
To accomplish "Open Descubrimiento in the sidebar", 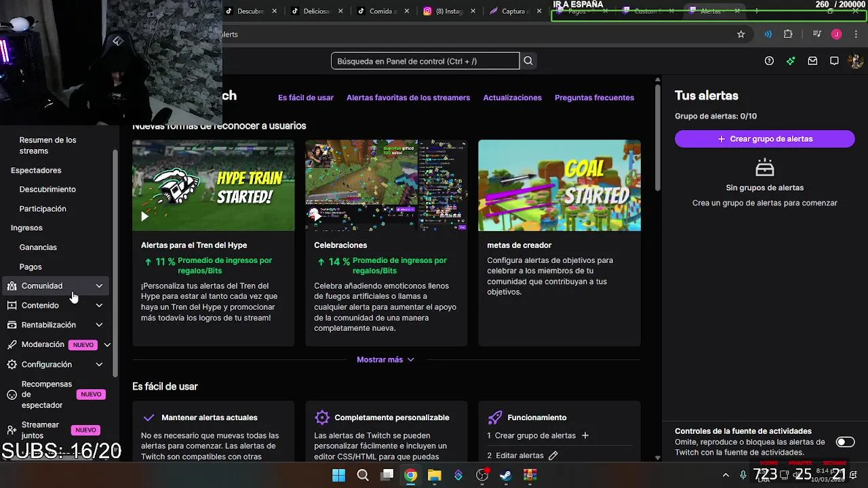I will pos(47,190).
